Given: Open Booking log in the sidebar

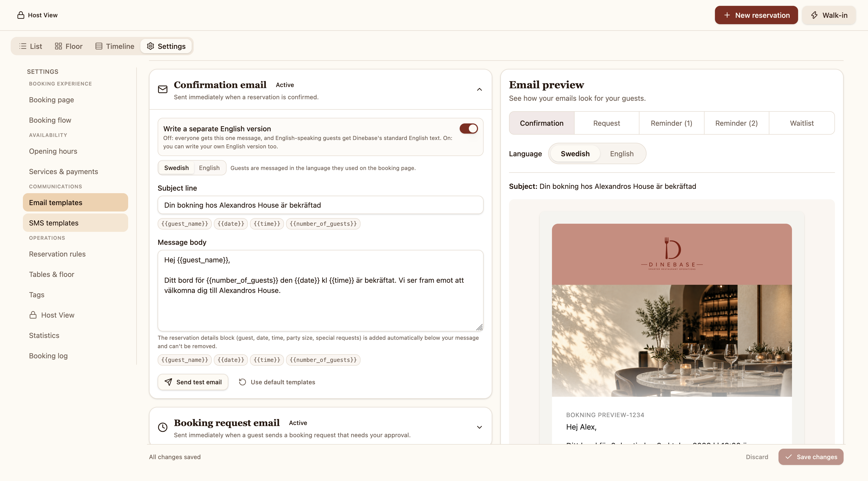Looking at the screenshot, I should click(76, 356).
